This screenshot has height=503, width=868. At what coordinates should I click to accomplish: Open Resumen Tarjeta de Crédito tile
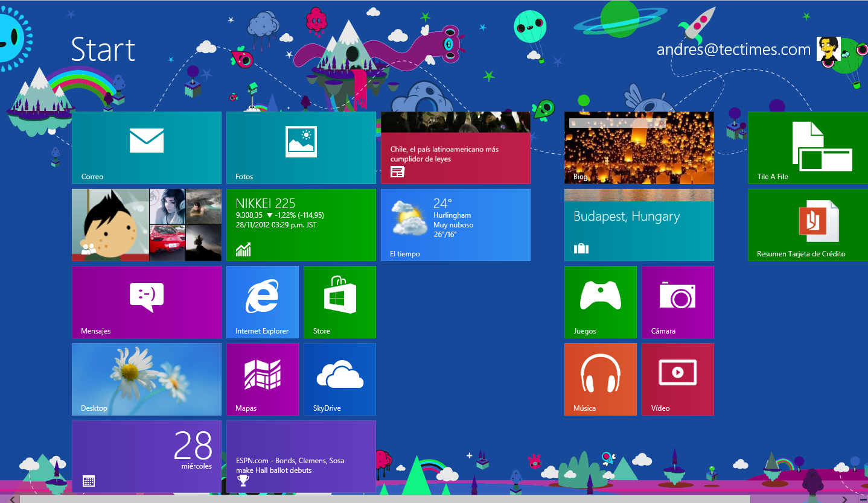coord(808,225)
